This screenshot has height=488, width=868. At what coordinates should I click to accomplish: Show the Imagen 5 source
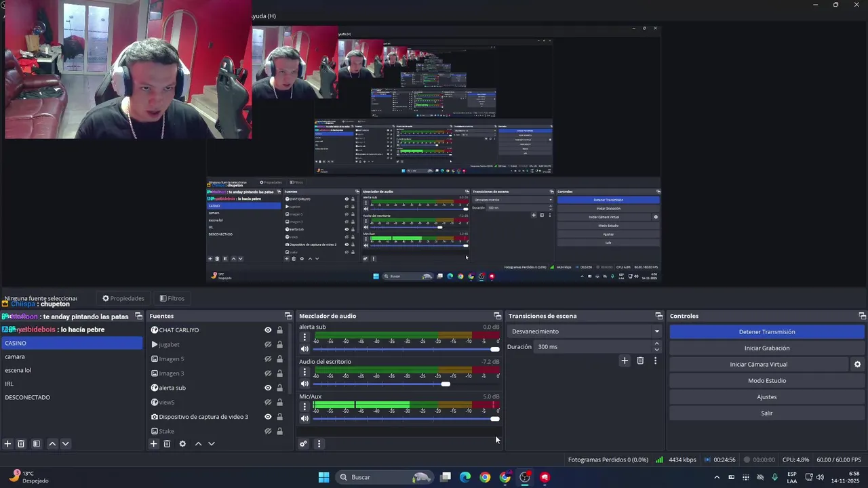point(268,359)
